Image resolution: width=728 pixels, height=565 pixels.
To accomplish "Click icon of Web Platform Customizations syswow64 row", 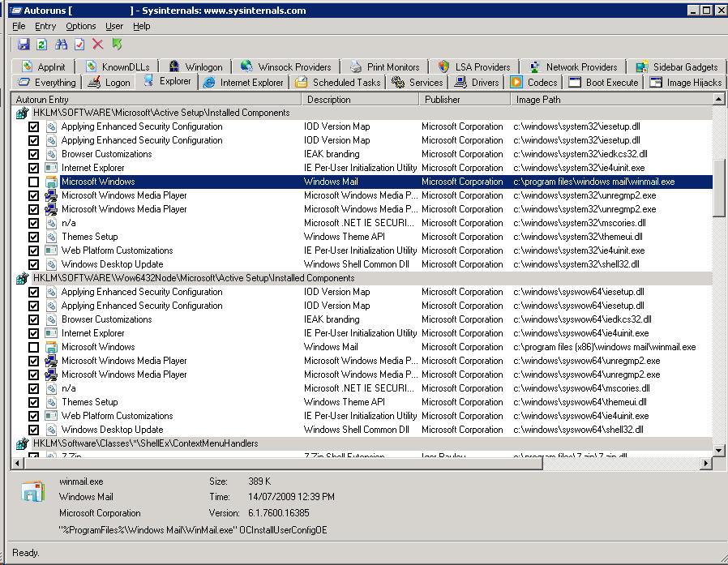I will coord(51,416).
